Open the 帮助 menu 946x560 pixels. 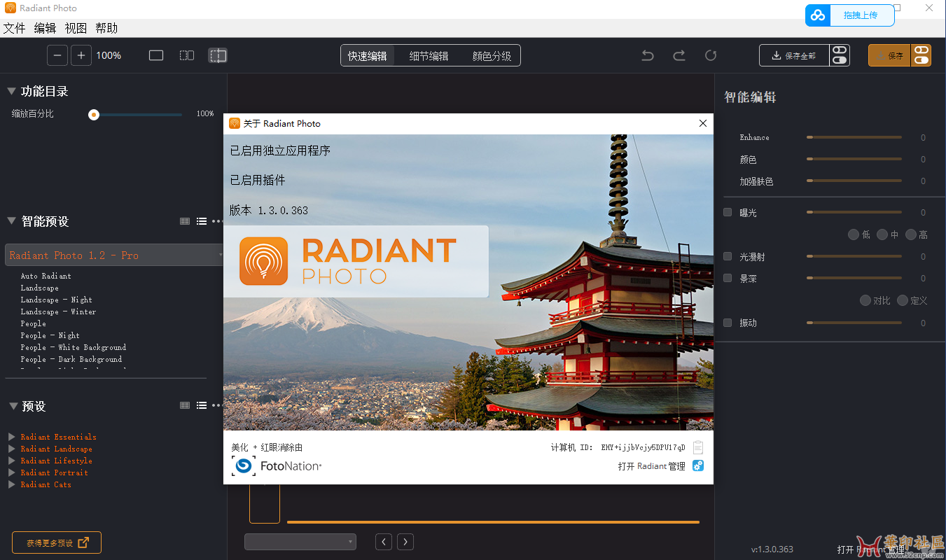[106, 28]
